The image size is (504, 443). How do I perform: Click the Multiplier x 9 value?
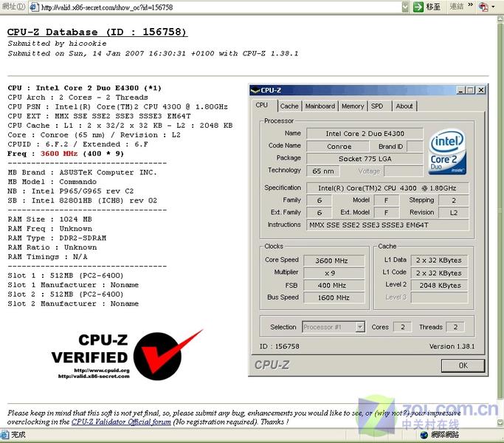(x=334, y=273)
